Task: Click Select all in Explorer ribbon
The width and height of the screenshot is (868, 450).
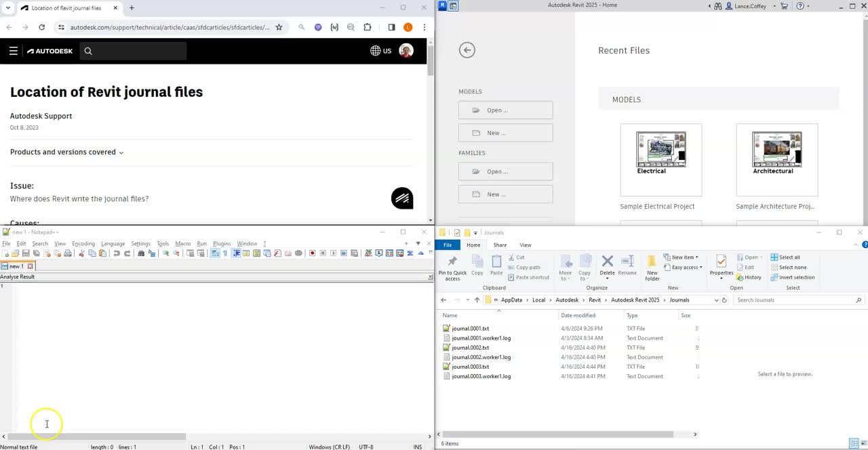Action: coord(785,258)
